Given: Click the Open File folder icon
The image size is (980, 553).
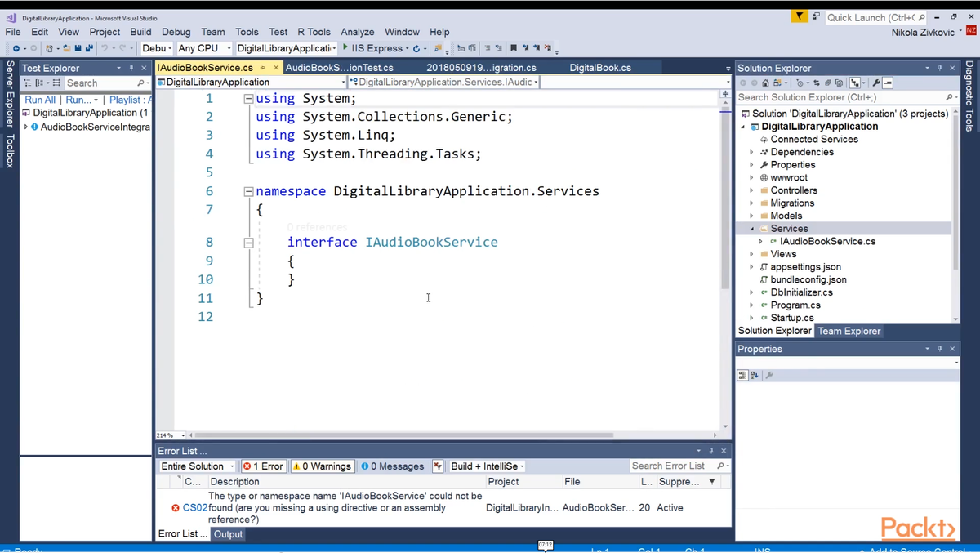Looking at the screenshot, I should click(66, 48).
